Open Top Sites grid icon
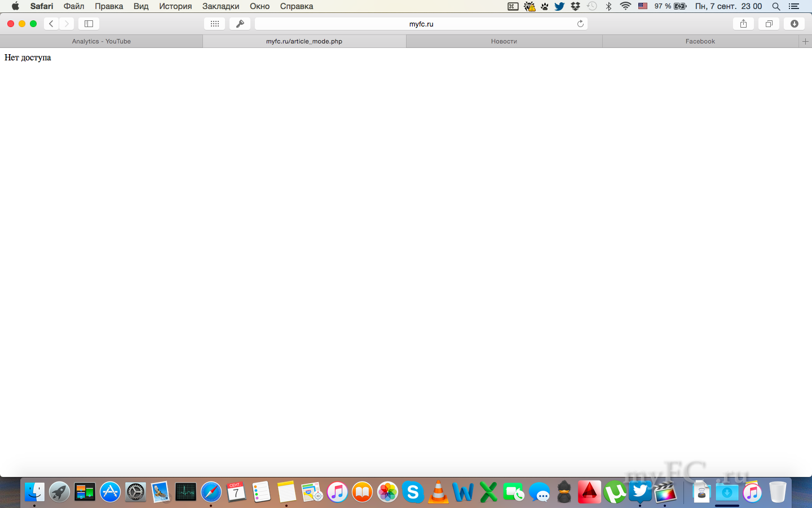This screenshot has height=508, width=812. pos(214,24)
